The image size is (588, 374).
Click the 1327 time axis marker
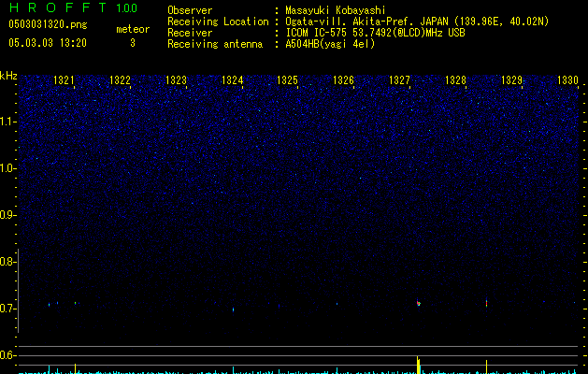(400, 80)
